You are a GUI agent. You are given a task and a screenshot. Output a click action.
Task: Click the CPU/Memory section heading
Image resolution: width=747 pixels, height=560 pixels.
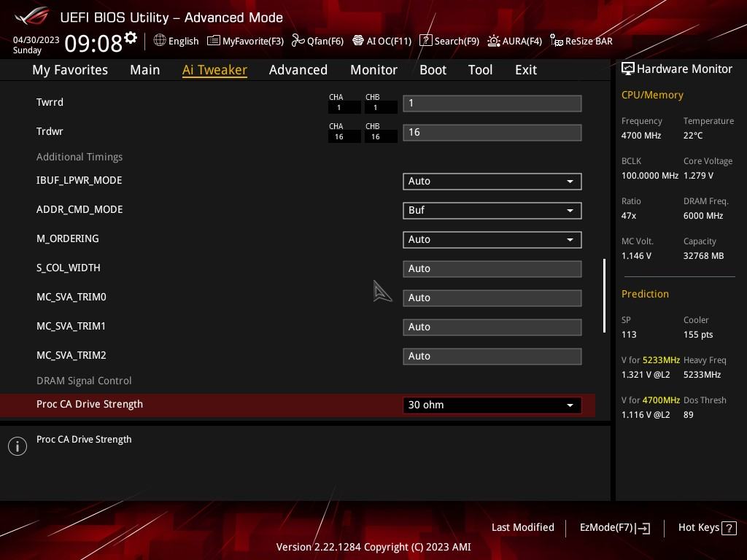(x=652, y=95)
